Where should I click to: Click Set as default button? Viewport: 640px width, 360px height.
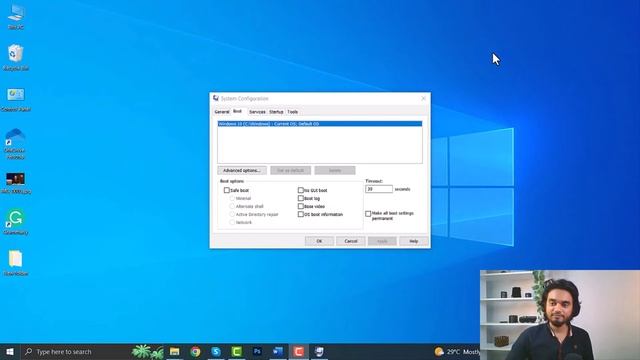(291, 170)
